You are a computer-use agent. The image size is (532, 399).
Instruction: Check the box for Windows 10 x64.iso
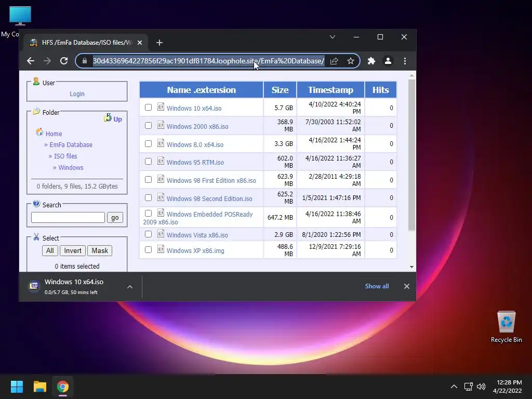pyautogui.click(x=148, y=107)
